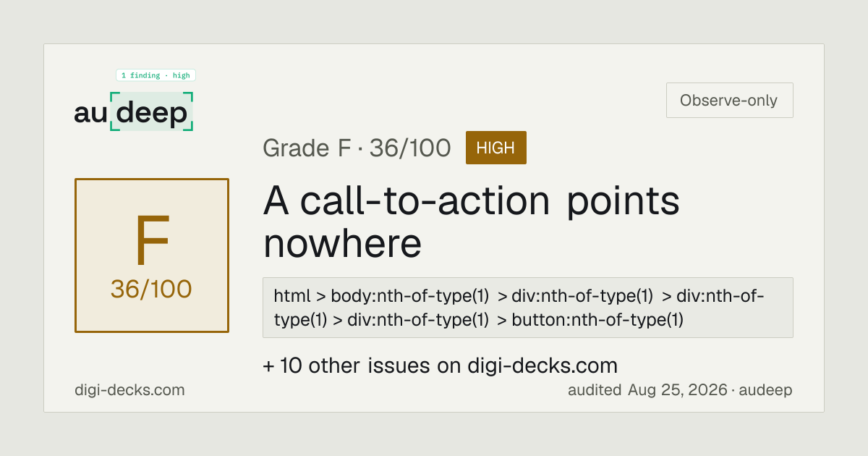This screenshot has height=456, width=868.
Task: Select the "Grade F · 36/100" label
Action: pyautogui.click(x=357, y=148)
